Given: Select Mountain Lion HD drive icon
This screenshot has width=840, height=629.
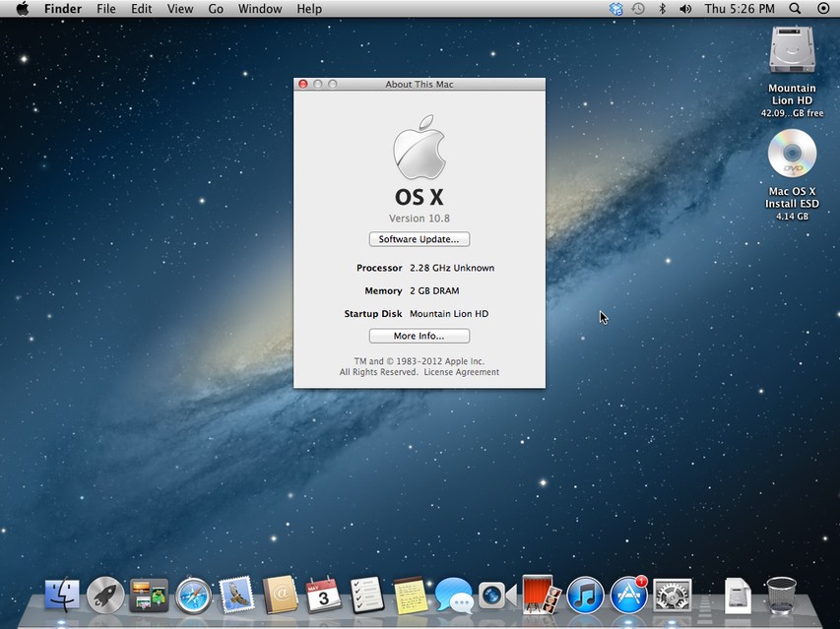Looking at the screenshot, I should (792, 50).
